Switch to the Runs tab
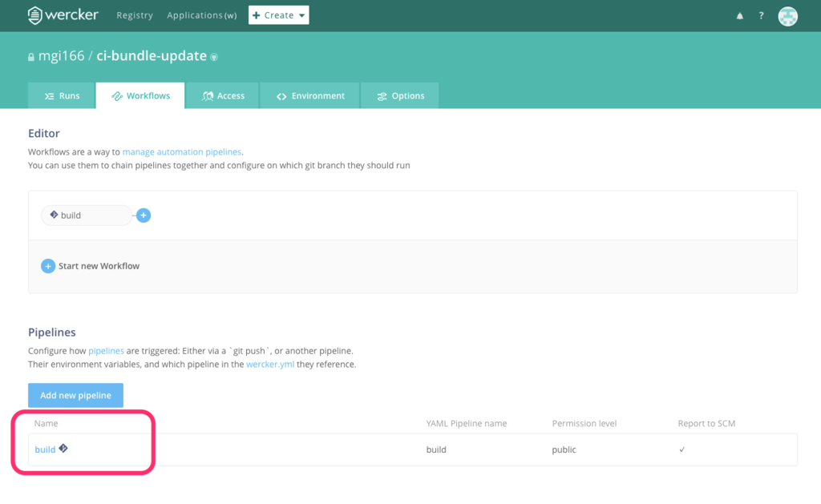Screen dimensions: 821x504 point(62,96)
